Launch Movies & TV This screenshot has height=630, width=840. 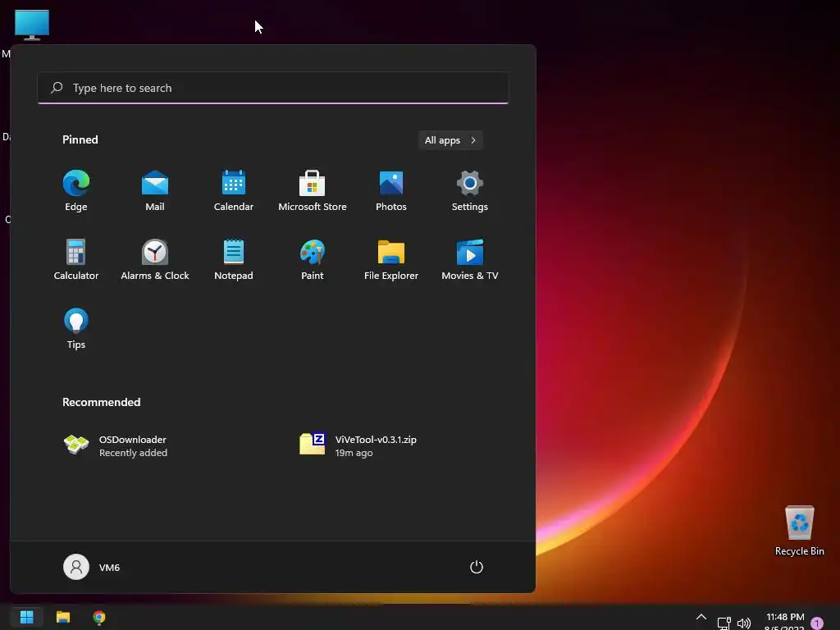470,259
